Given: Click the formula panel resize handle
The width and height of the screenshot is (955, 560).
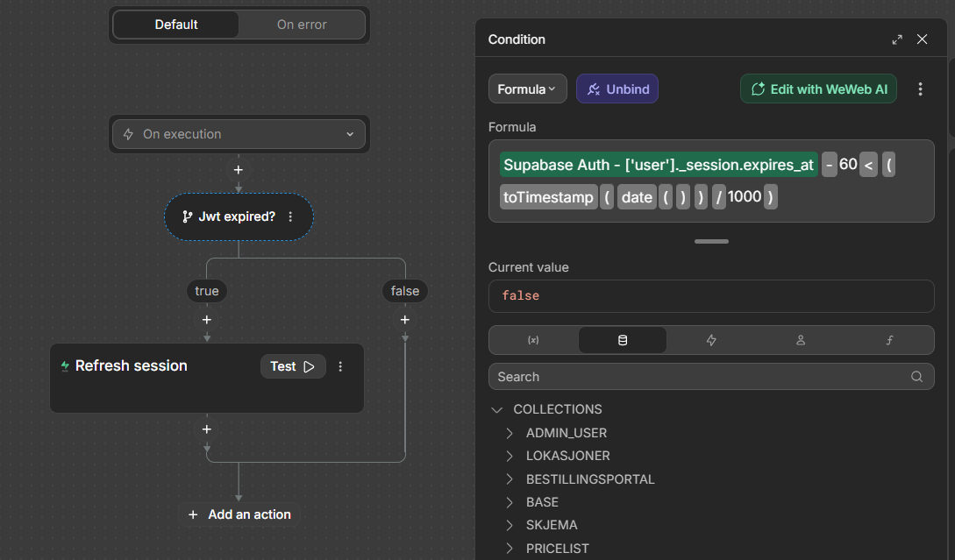Looking at the screenshot, I should (x=711, y=241).
